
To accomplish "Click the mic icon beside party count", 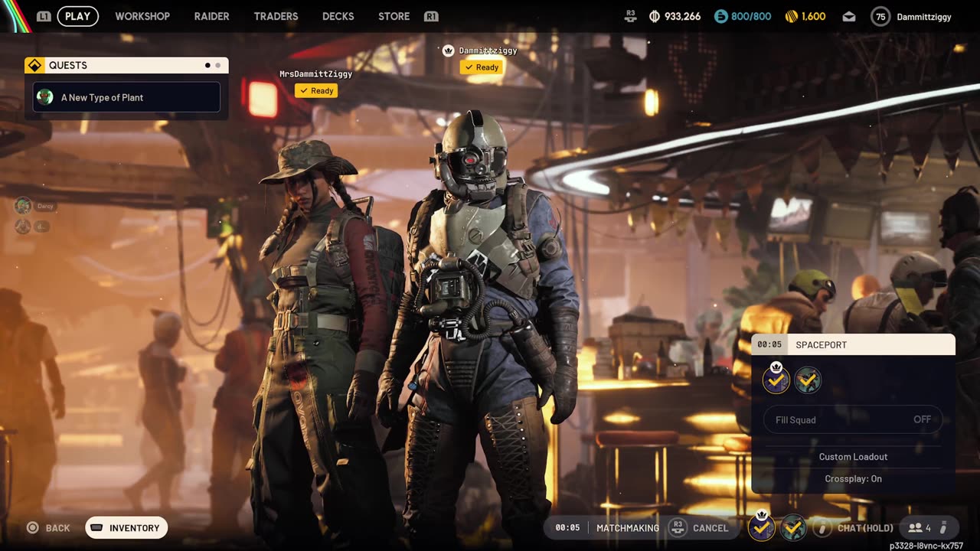I will [x=943, y=528].
